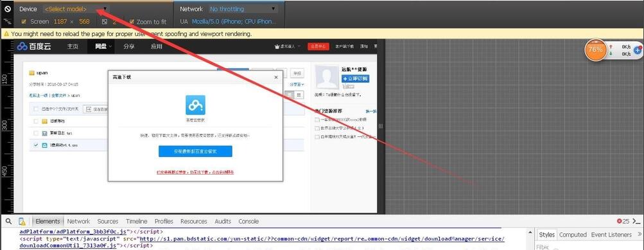This screenshot has height=250, width=644.
Task: Click the exe file icon
Action: 45,145
